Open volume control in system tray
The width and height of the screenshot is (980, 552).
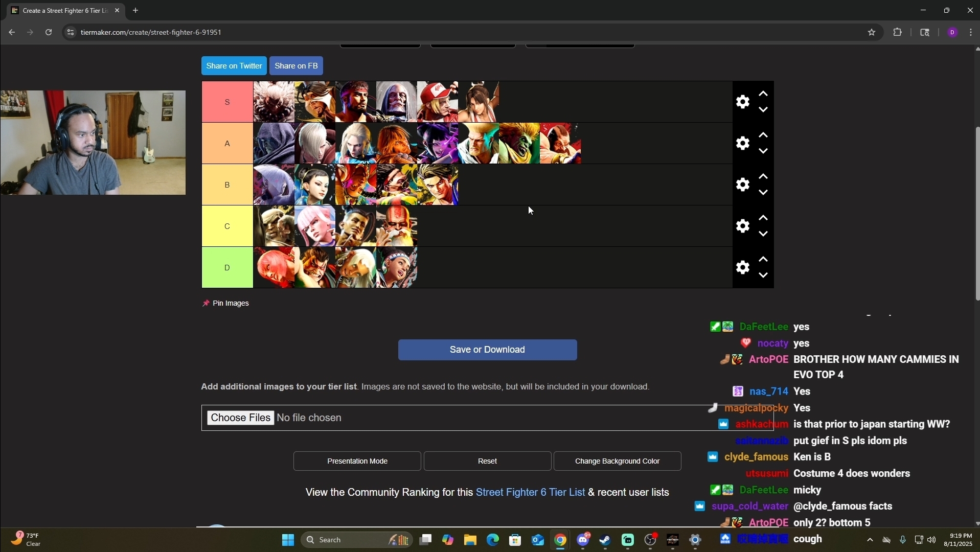(932, 540)
